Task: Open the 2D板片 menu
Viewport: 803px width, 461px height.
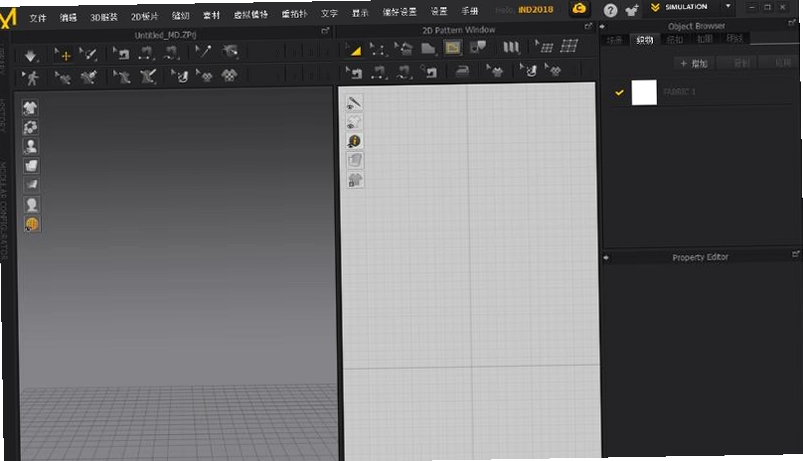Action: 144,16
